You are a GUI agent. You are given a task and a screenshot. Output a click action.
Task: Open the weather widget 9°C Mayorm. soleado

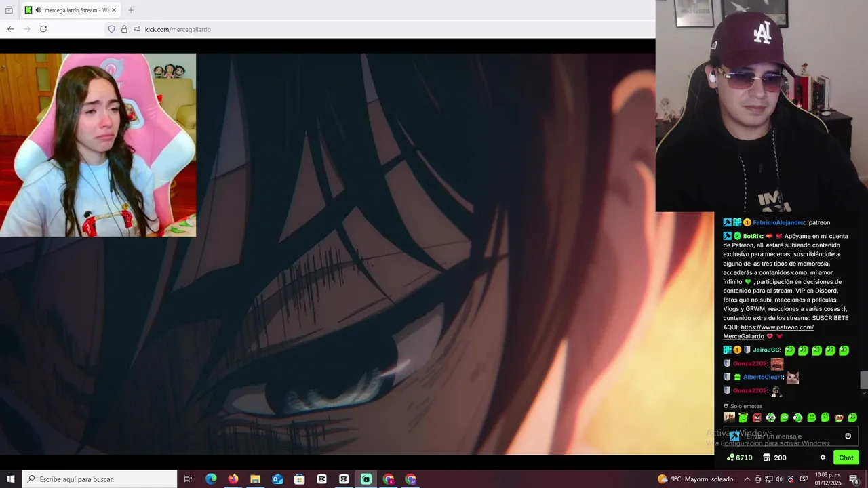click(x=696, y=479)
